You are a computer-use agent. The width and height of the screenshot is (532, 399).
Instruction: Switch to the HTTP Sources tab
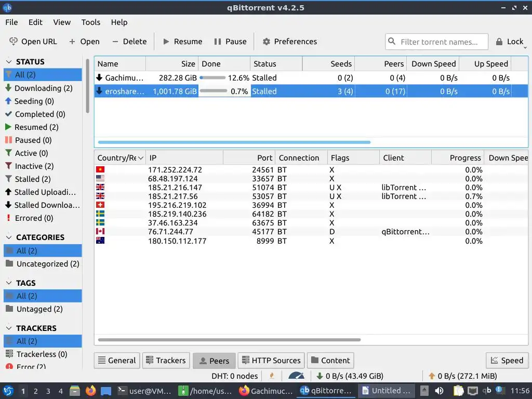(x=271, y=361)
